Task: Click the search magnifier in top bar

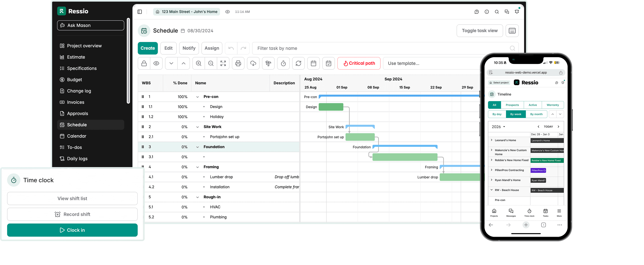Action: pos(496,12)
